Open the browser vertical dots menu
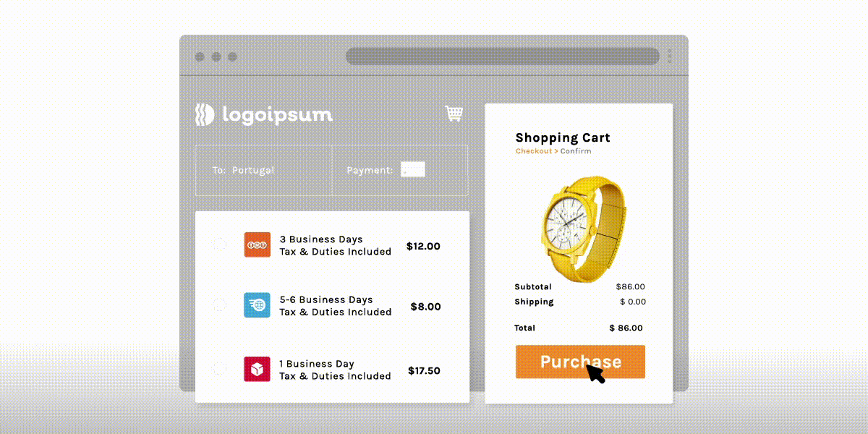 (x=670, y=56)
